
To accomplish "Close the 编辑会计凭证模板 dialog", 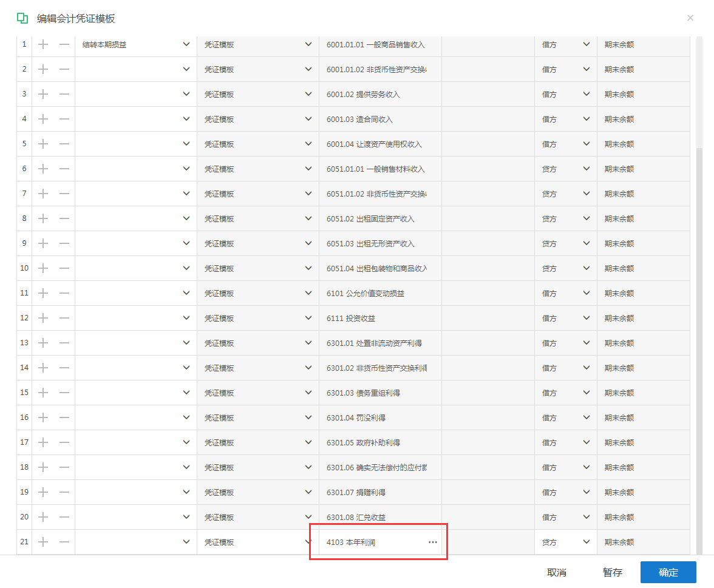I will point(690,18).
